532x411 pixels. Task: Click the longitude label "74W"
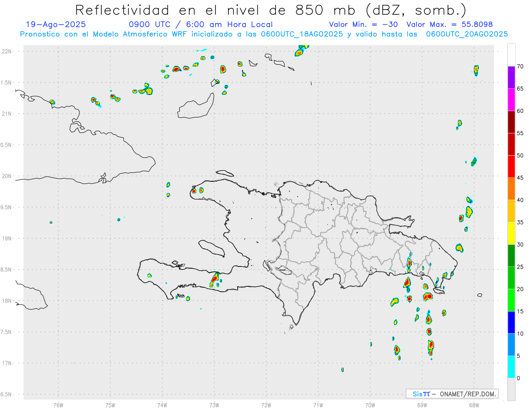point(162,405)
